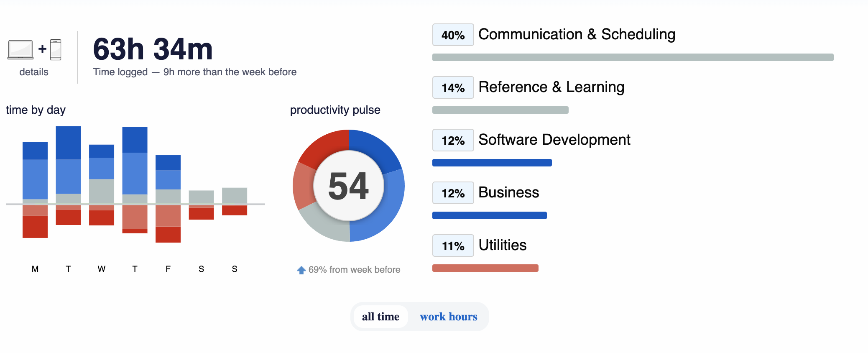Image resolution: width=868 pixels, height=353 pixels.
Task: Click the Communication & Scheduling gray progress bar
Action: click(633, 57)
